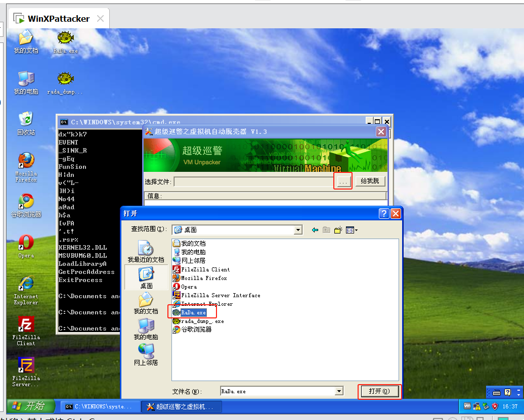Select RaDa.exe in the file list
The image size is (524, 420).
tap(190, 312)
